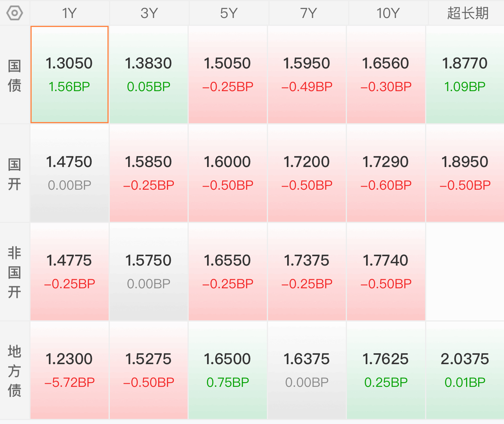The height and width of the screenshot is (424, 504).
Task: Select the 国债 row label
Action: 14,75
